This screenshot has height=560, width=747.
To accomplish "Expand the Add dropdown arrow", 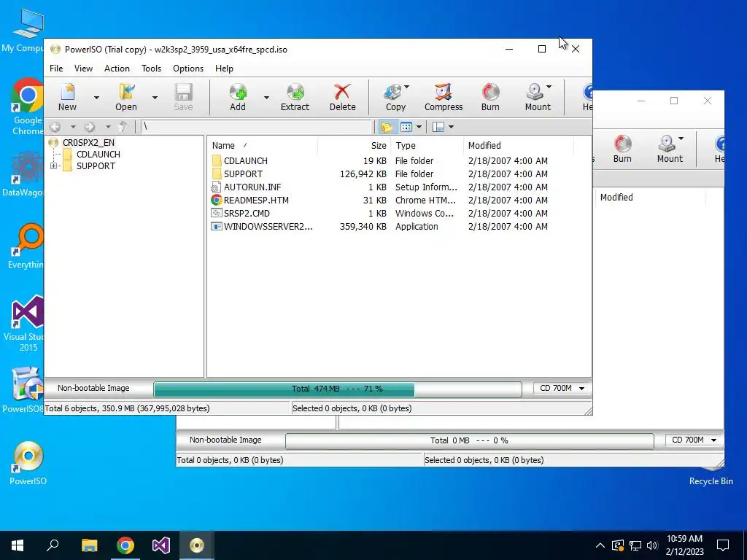I will click(266, 98).
